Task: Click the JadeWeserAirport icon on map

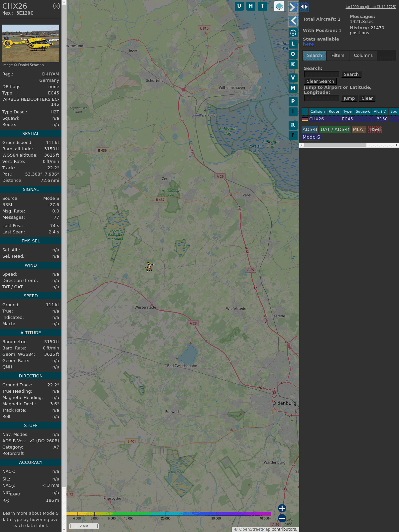Action: (205, 111)
